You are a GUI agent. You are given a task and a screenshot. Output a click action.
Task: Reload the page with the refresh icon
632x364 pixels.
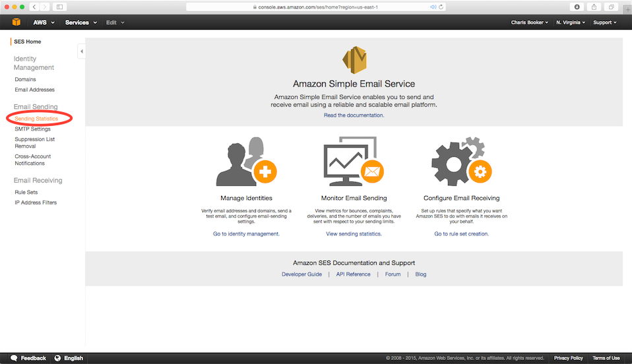coord(441,7)
